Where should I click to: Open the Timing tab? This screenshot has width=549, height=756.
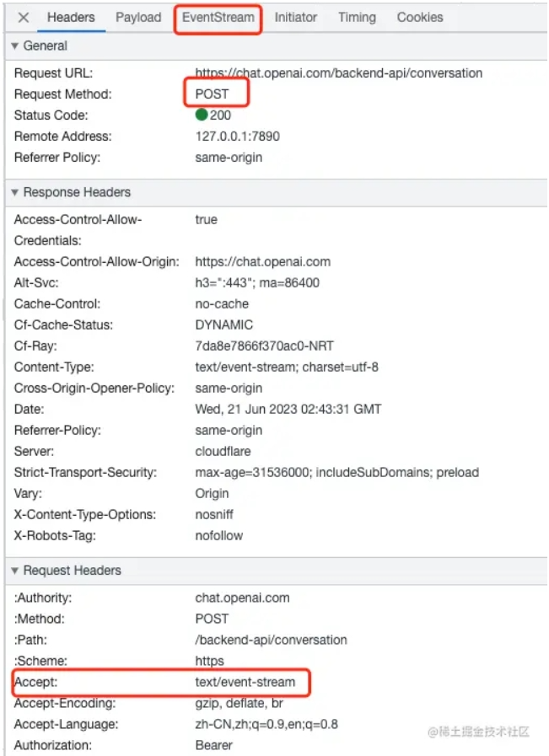coord(357,17)
